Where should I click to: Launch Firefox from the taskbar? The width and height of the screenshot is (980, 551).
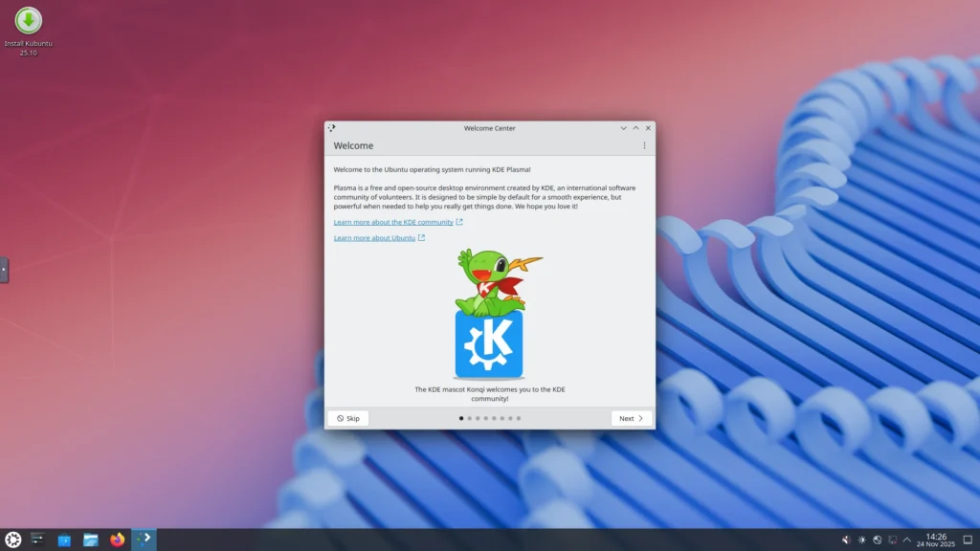(x=117, y=540)
